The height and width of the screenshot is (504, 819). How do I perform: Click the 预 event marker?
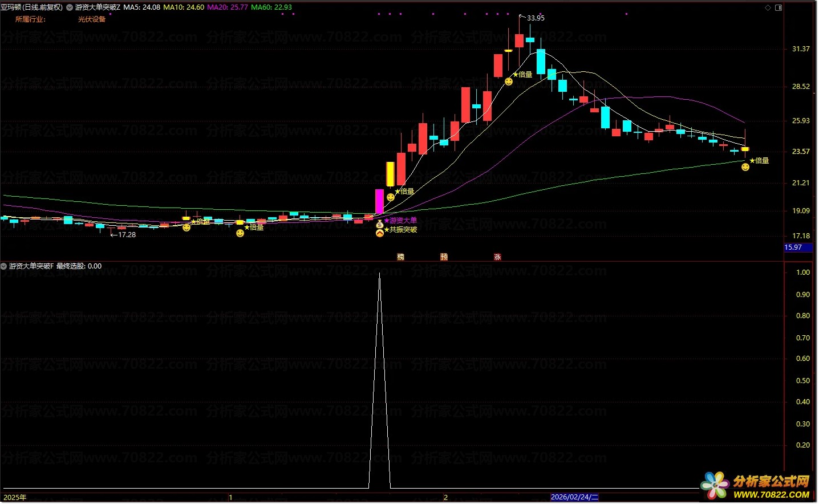(444, 257)
